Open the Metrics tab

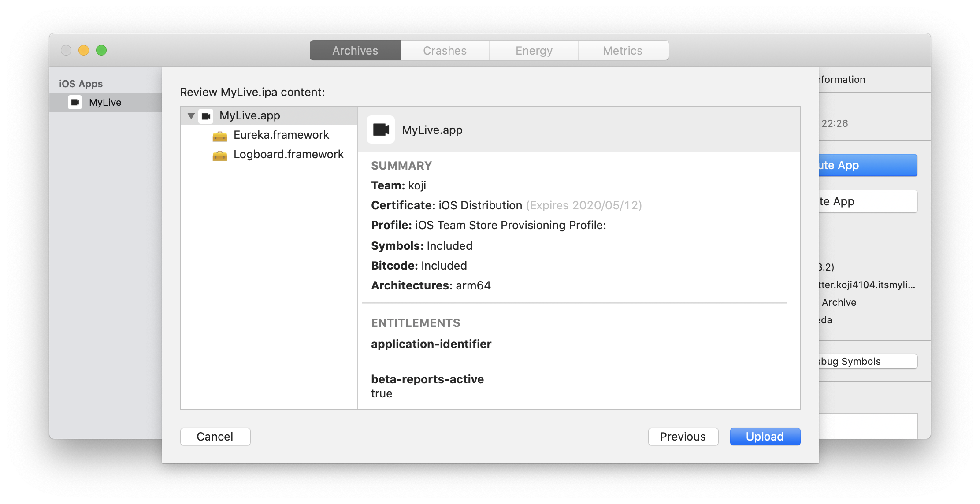click(x=622, y=51)
